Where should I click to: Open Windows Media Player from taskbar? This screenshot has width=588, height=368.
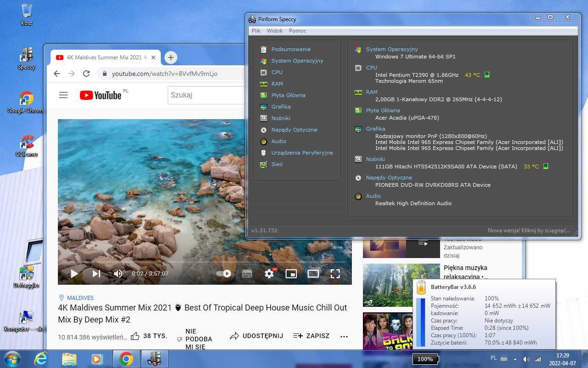click(97, 359)
